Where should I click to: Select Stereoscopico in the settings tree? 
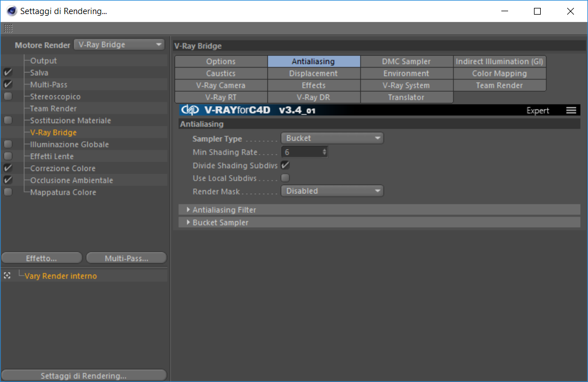coord(55,96)
